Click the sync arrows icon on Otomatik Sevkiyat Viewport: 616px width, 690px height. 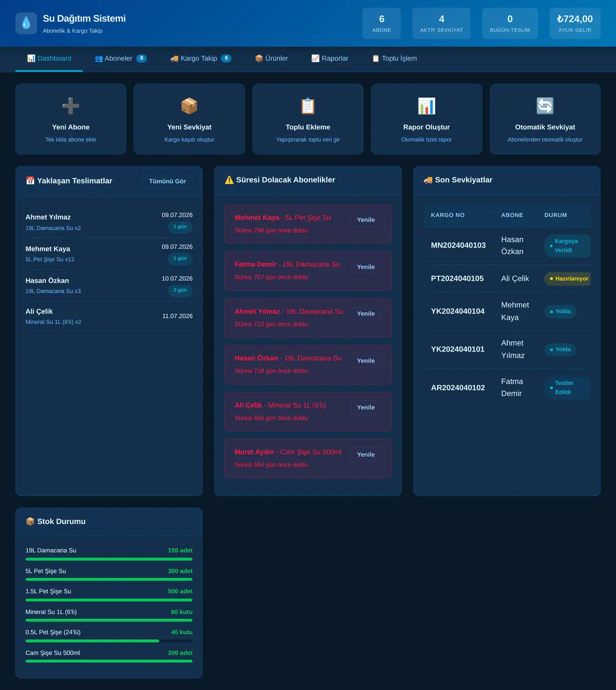click(545, 106)
